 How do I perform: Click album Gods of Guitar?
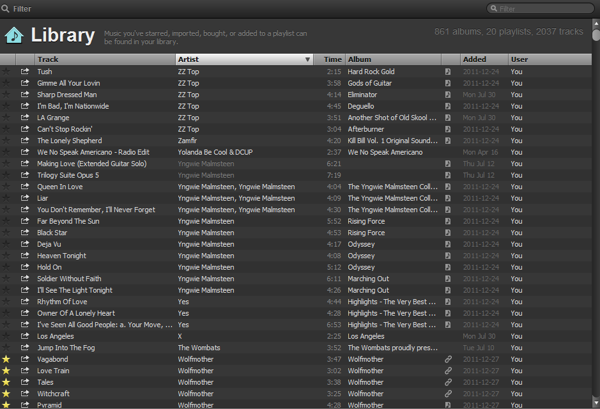pos(370,83)
